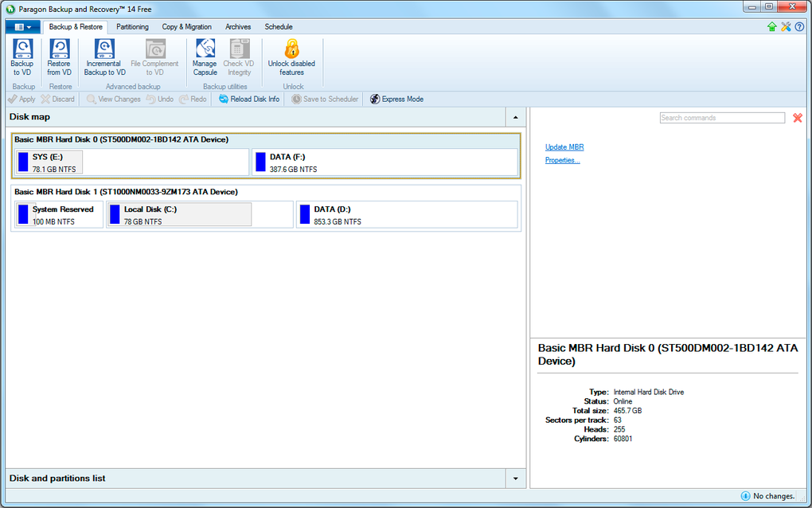The width and height of the screenshot is (812, 508).
Task: Click the green home icon
Action: [772, 27]
